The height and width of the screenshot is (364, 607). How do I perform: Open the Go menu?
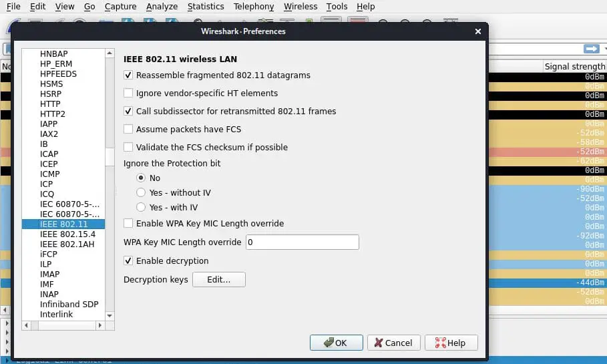(89, 7)
